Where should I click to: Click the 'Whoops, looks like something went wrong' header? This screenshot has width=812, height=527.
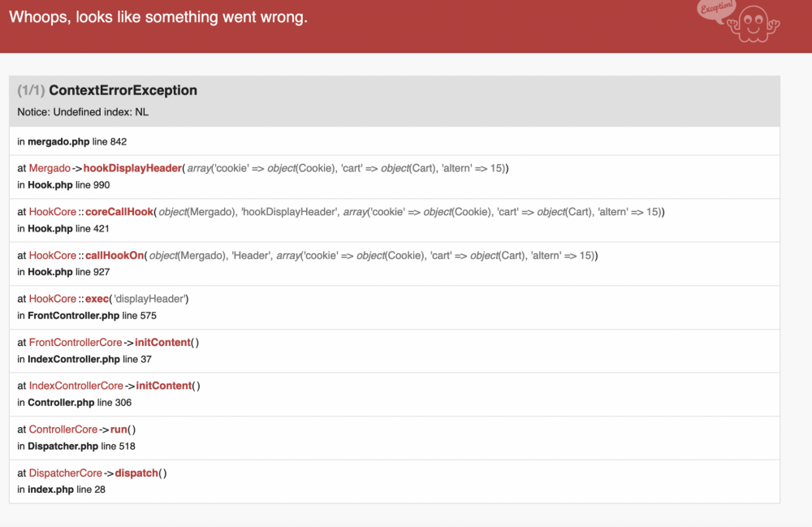158,17
